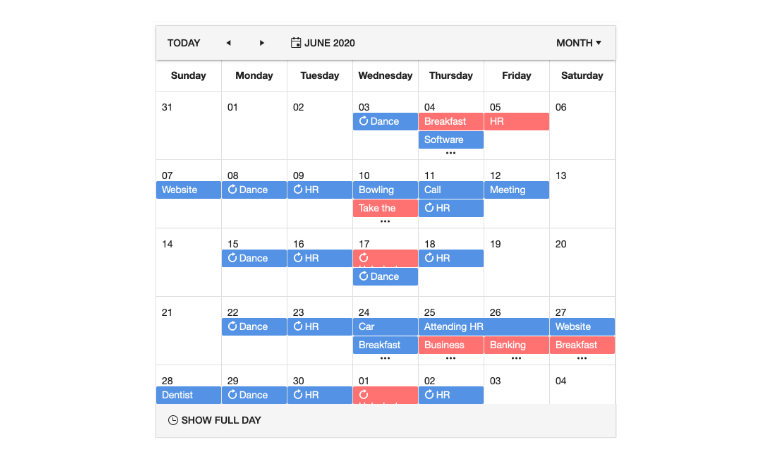Open the Website event on June 27
This screenshot has height=460, width=770.
tap(582, 326)
